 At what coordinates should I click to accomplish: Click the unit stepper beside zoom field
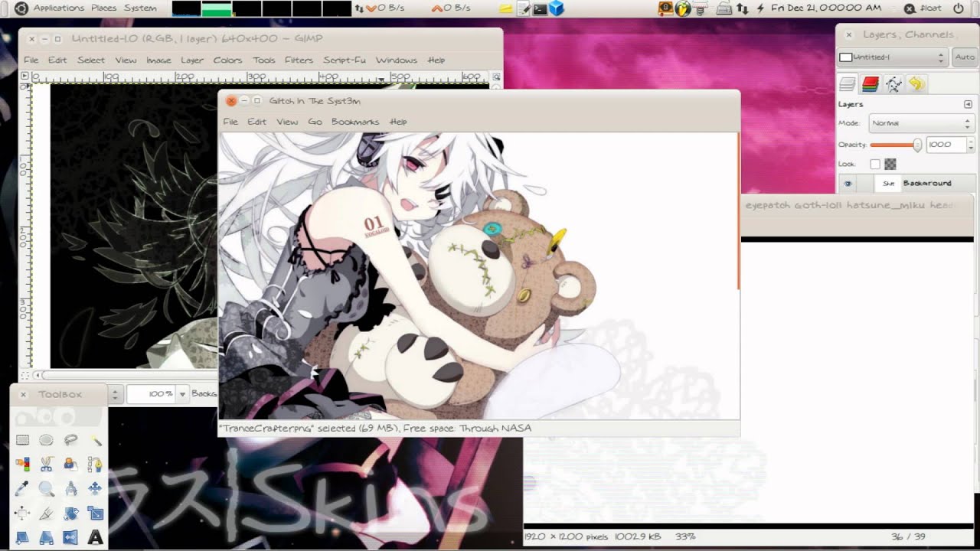point(116,394)
